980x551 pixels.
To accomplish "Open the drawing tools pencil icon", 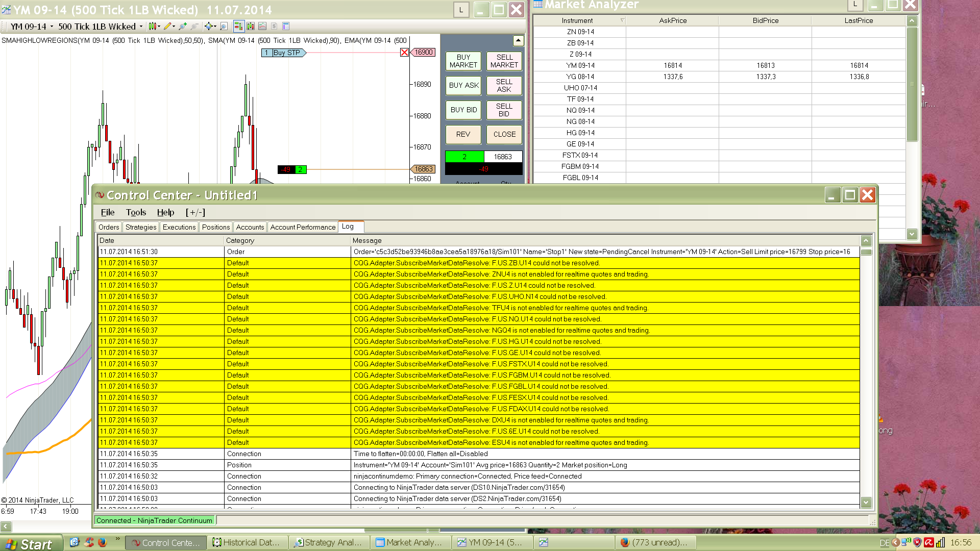I will 168,26.
